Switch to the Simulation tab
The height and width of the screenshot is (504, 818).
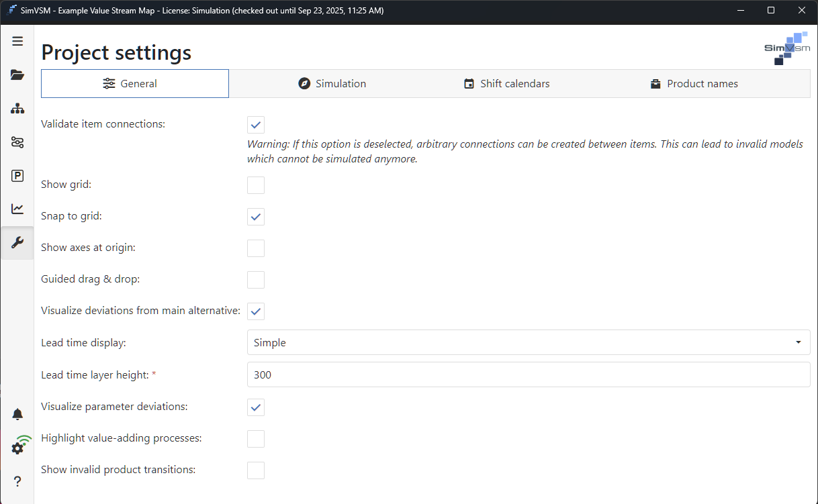tap(332, 83)
